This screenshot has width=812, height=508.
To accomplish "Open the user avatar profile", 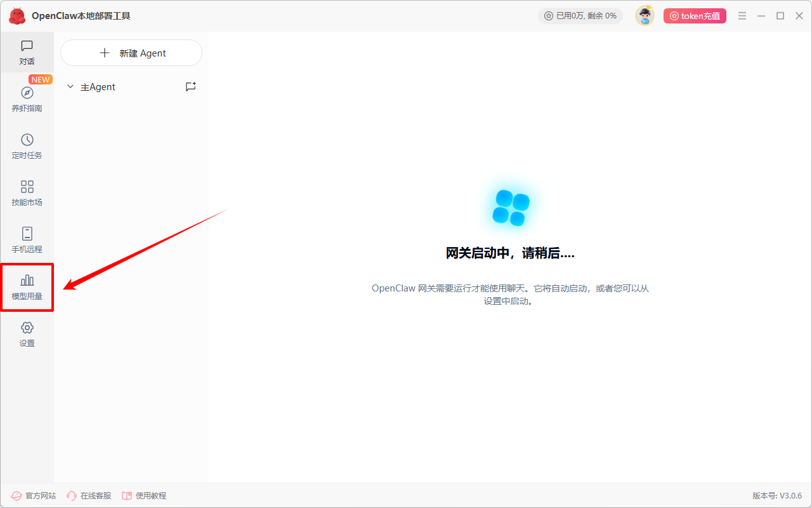I will [x=645, y=15].
